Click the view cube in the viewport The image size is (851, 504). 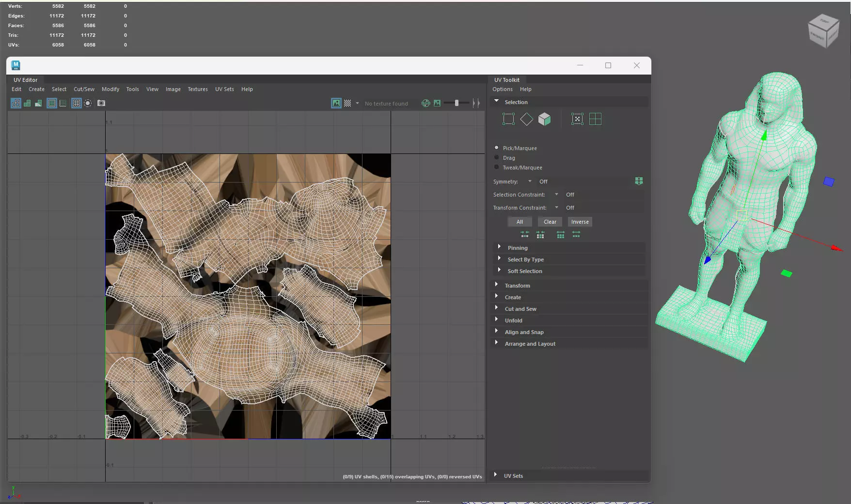823,31
